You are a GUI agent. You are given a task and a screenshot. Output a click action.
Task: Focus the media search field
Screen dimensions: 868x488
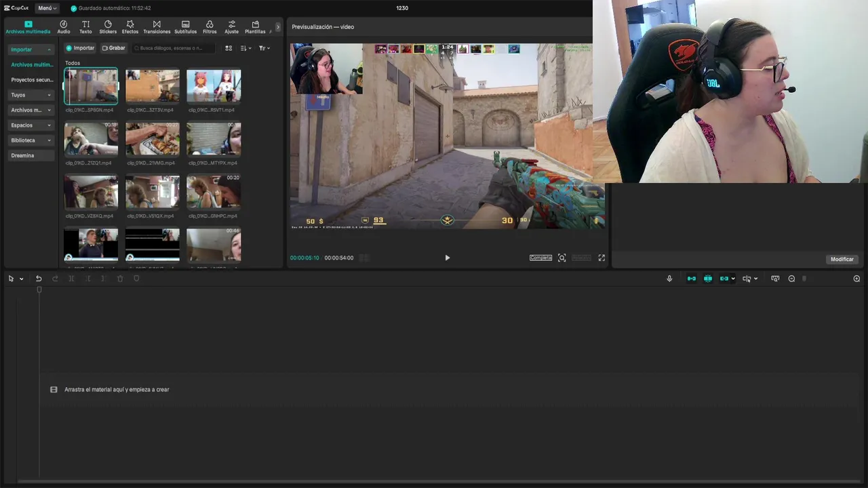pyautogui.click(x=173, y=48)
